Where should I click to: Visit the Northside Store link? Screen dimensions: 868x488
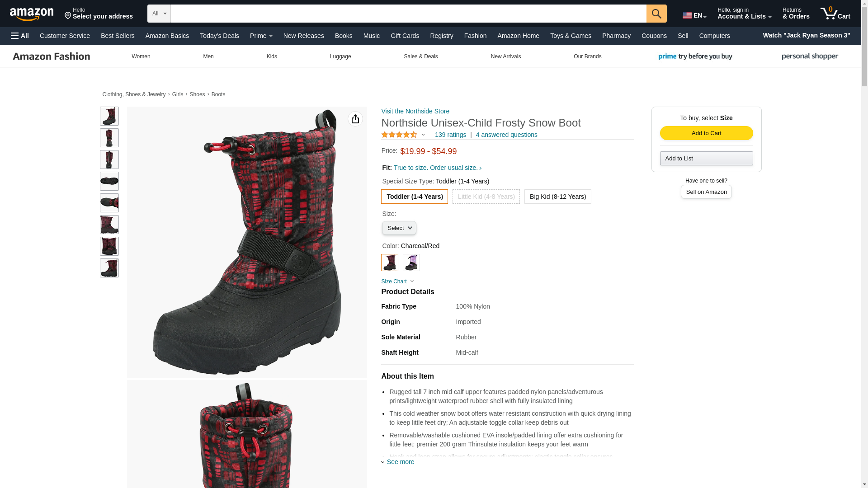(415, 111)
